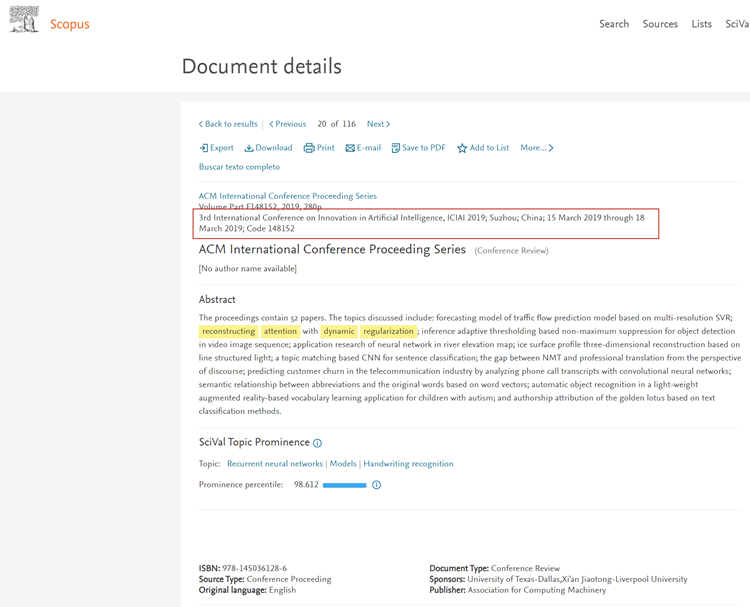Viewport: 750px width, 607px height.
Task: Click the 'Volume Part F148152, 2019, 280p' line
Action: (260, 206)
